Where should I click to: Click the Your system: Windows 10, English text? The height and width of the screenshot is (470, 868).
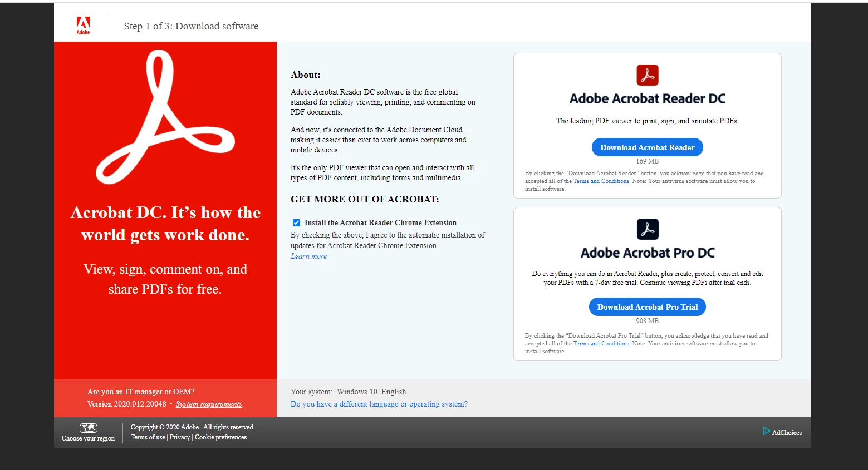349,392
